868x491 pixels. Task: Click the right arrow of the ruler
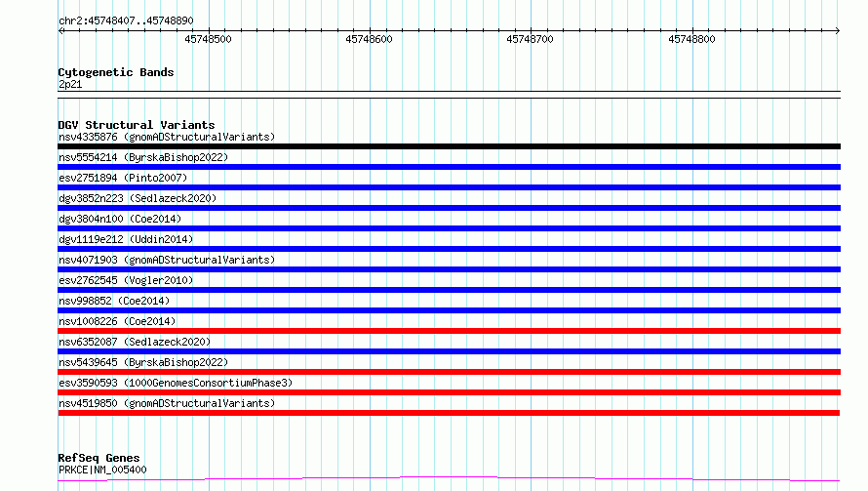(x=838, y=30)
